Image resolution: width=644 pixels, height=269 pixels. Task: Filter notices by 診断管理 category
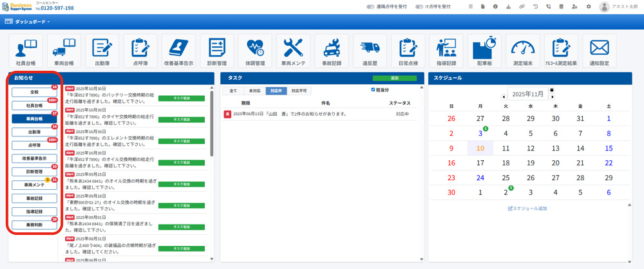pyautogui.click(x=34, y=172)
